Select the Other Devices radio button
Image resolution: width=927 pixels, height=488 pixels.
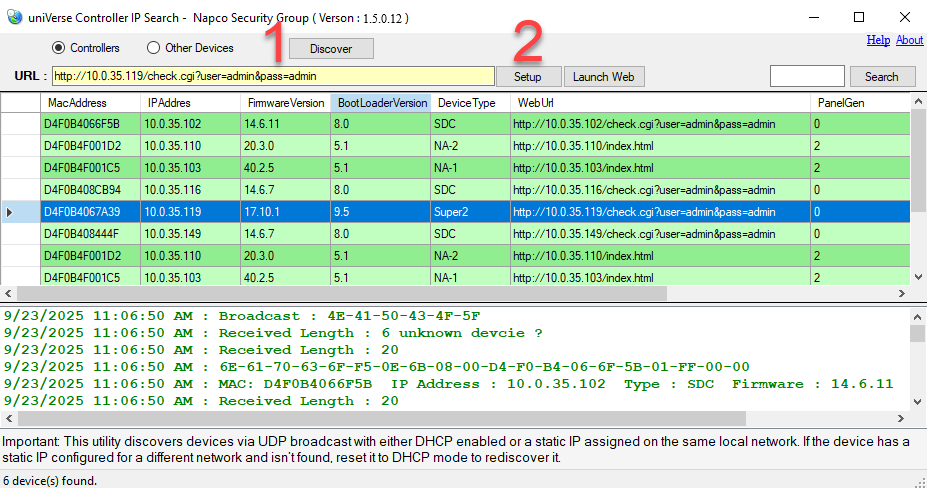coord(153,48)
